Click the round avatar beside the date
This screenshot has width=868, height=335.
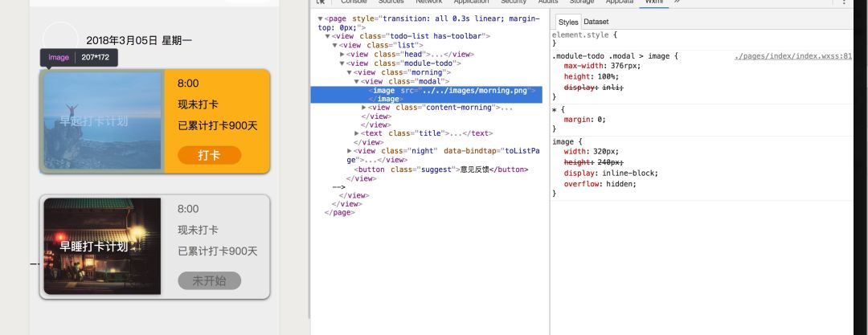pos(59,39)
